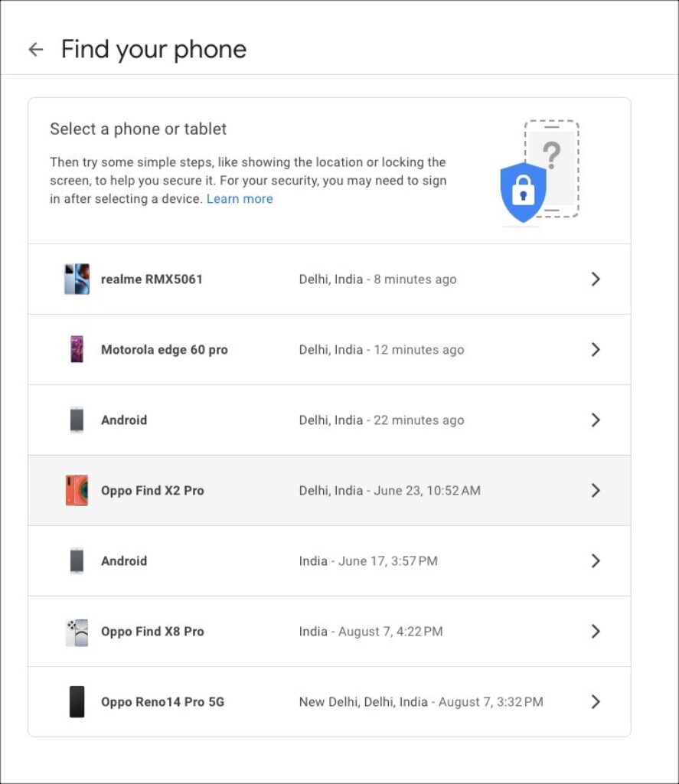Open Oppo Reno14 Pro 5G chevron arrow

(x=596, y=702)
